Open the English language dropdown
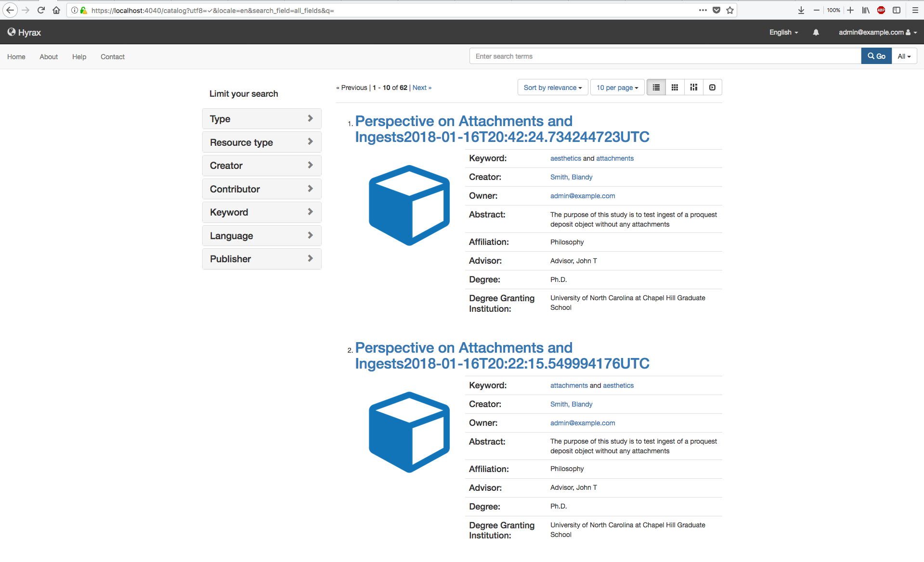The image size is (924, 562). (783, 32)
